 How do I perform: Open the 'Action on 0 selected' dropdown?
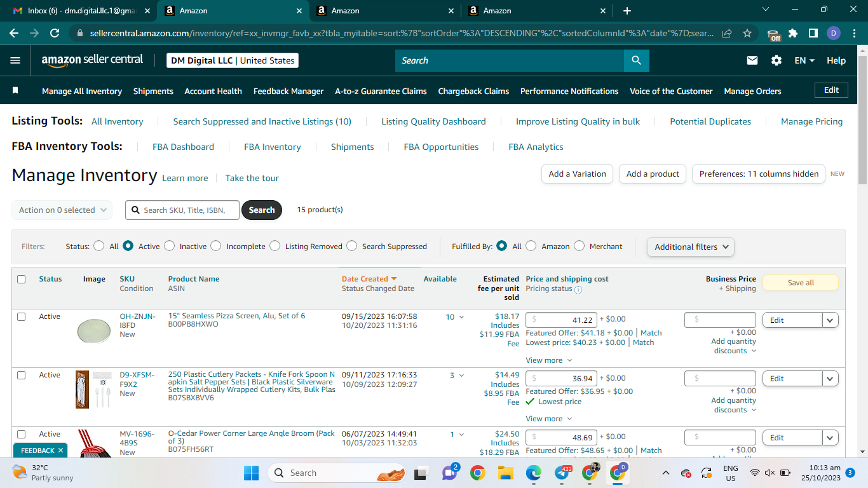pyautogui.click(x=62, y=210)
